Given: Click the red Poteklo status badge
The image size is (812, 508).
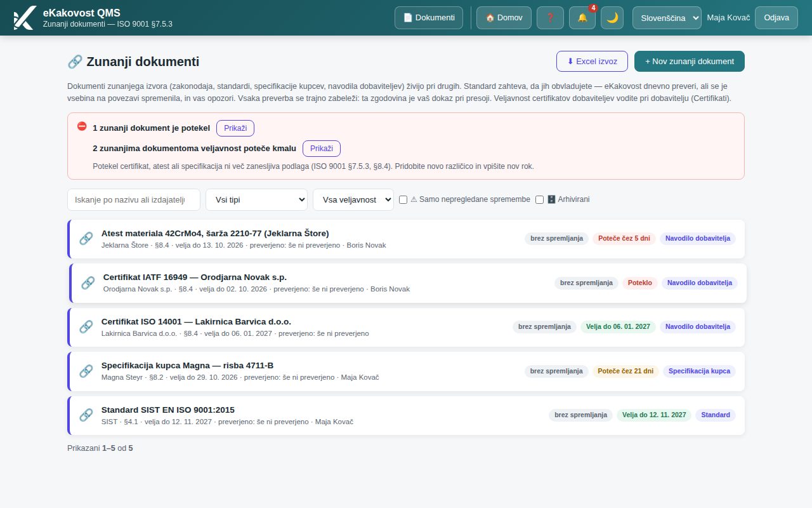Looking at the screenshot, I should click(640, 283).
